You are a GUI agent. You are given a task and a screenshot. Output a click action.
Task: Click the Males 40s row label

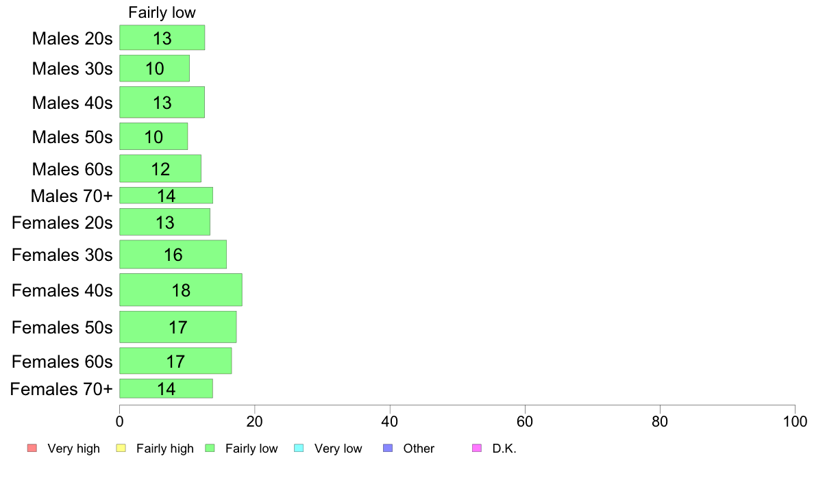pos(72,103)
